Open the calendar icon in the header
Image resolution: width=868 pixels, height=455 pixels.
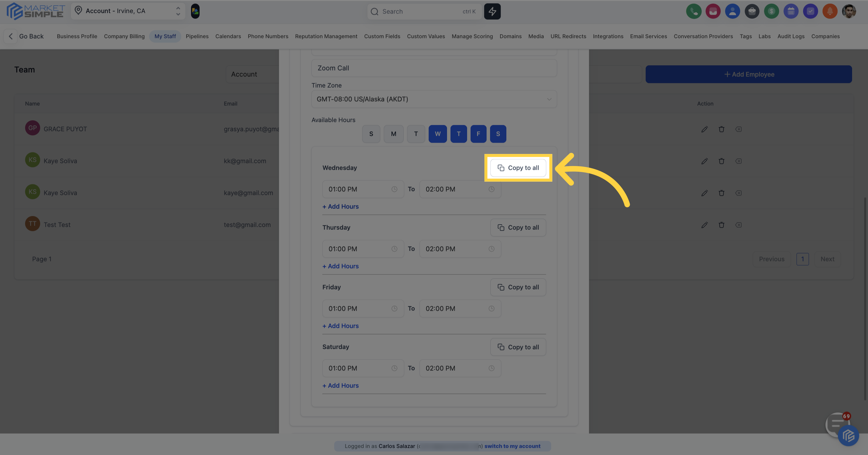pos(791,11)
